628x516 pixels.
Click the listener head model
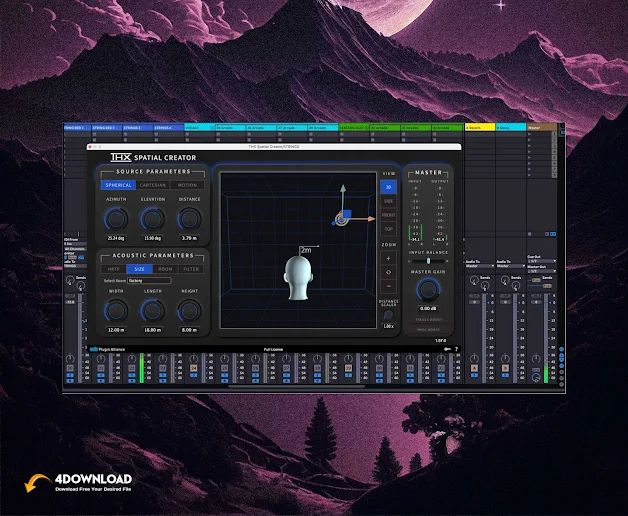coord(298,278)
